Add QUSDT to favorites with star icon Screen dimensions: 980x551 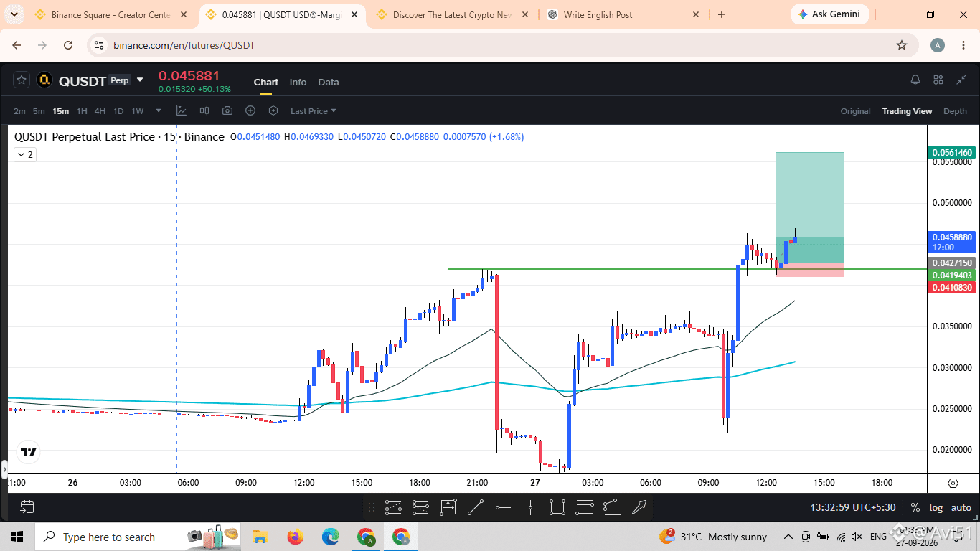22,80
